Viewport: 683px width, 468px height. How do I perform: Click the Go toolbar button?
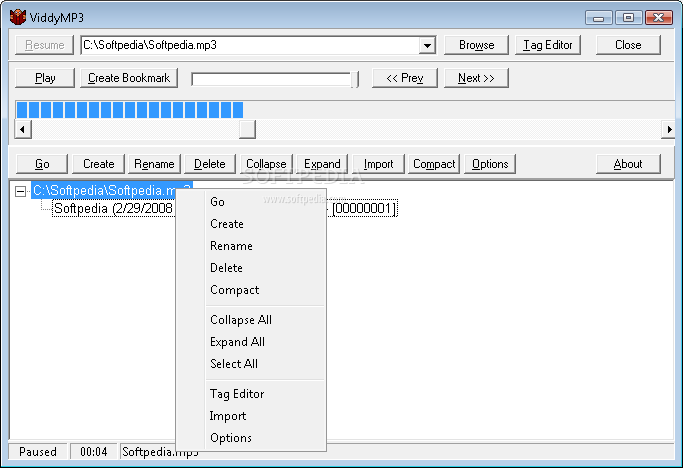tap(42, 164)
